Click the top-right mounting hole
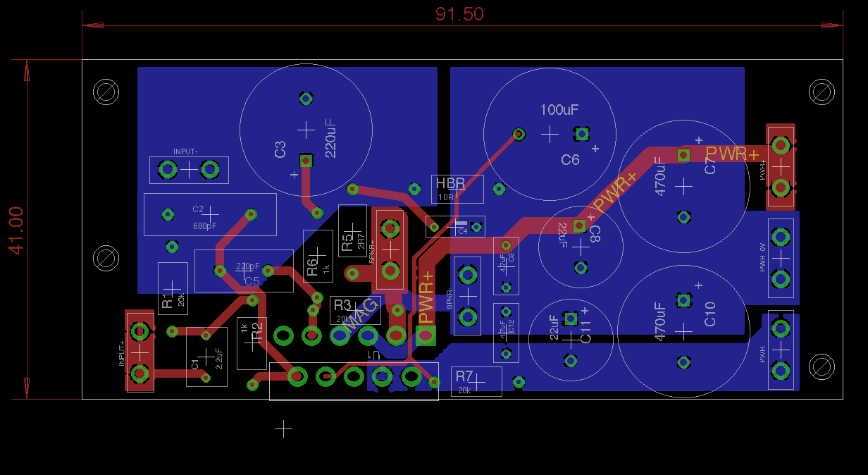 point(821,92)
